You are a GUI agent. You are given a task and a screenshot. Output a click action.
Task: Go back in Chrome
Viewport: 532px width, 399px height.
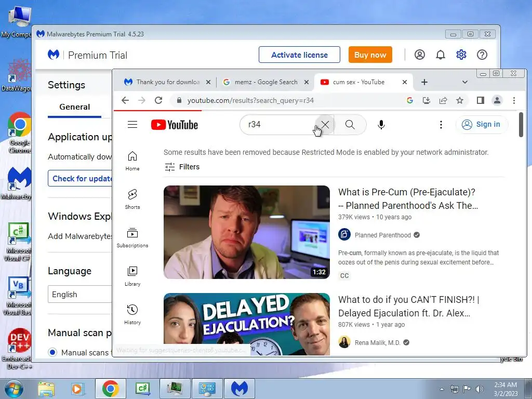pos(125,100)
